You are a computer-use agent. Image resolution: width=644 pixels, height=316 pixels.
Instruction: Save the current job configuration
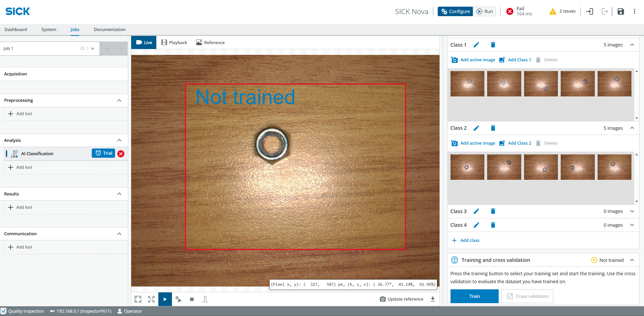click(x=621, y=11)
